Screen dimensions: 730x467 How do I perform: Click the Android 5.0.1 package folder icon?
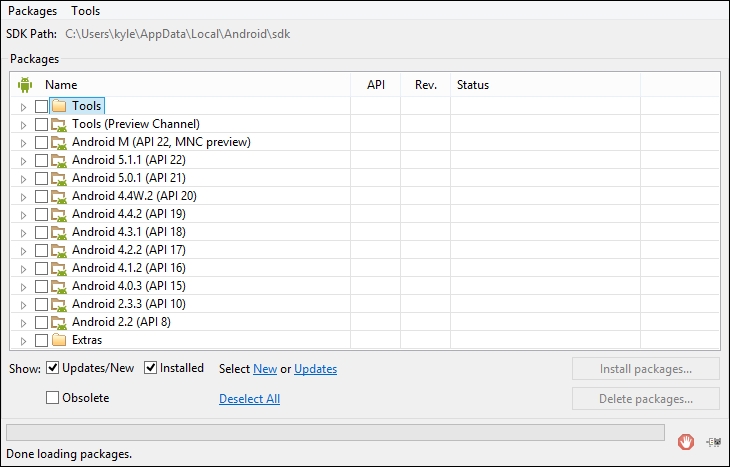pos(59,178)
